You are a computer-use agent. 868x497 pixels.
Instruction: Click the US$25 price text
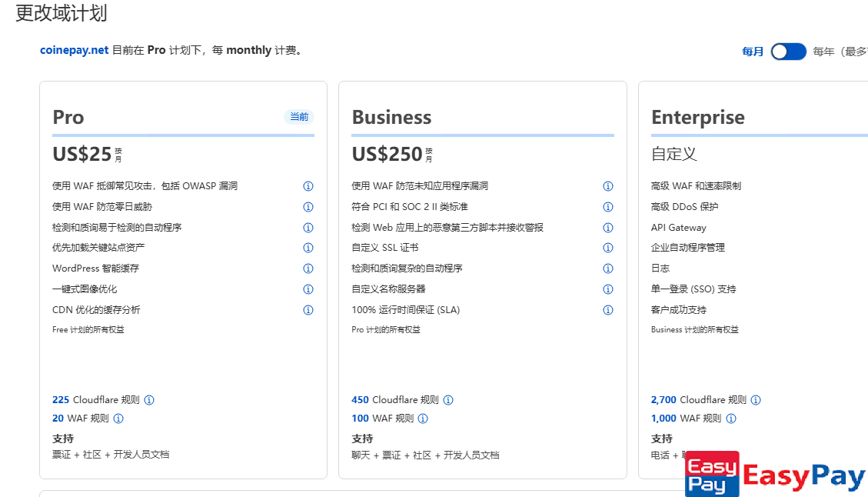[82, 154]
